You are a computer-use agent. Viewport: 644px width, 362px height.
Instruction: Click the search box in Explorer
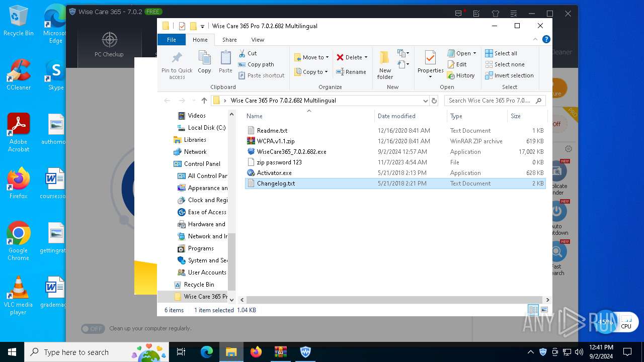tap(495, 101)
